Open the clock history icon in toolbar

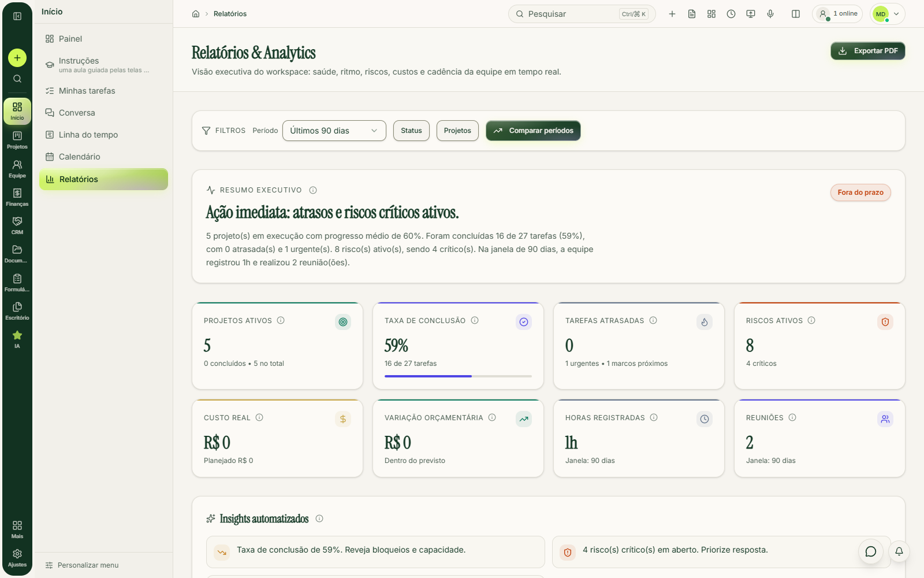pos(731,14)
